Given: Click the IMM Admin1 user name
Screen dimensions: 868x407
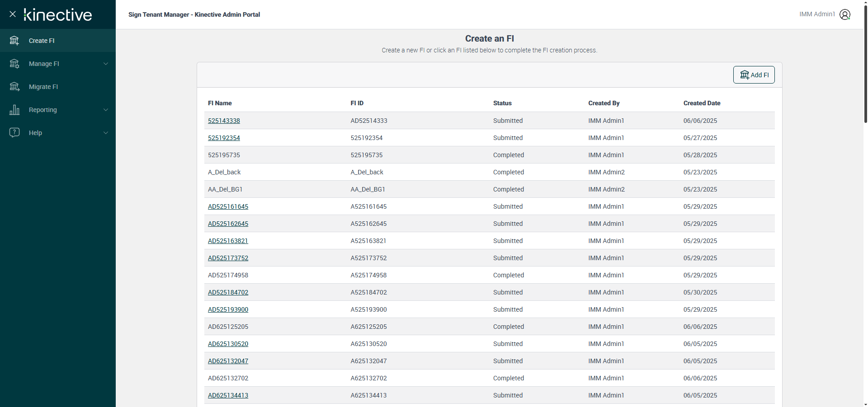Looking at the screenshot, I should [x=817, y=14].
